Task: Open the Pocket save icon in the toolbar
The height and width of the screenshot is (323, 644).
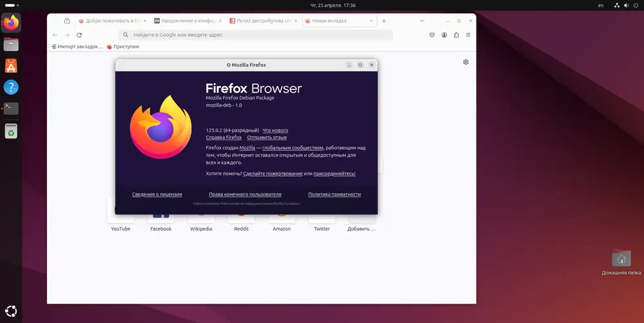Action: tap(432, 35)
